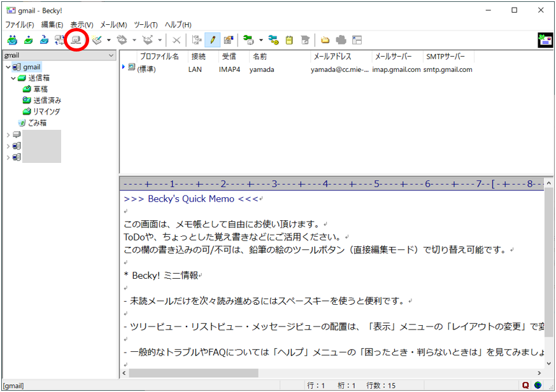Screen dimensions: 556x392
Task: Click the yamada@cc.mie-... address cell
Action: click(339, 69)
